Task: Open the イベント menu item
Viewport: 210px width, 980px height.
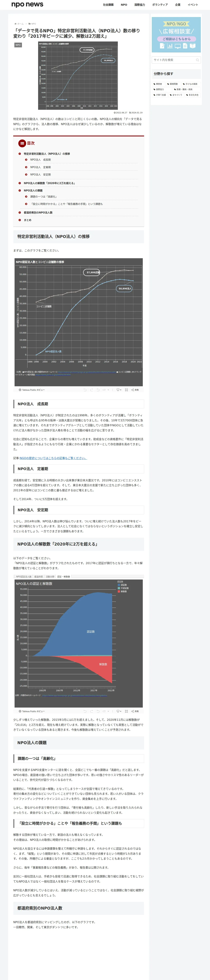Action: pyautogui.click(x=193, y=5)
